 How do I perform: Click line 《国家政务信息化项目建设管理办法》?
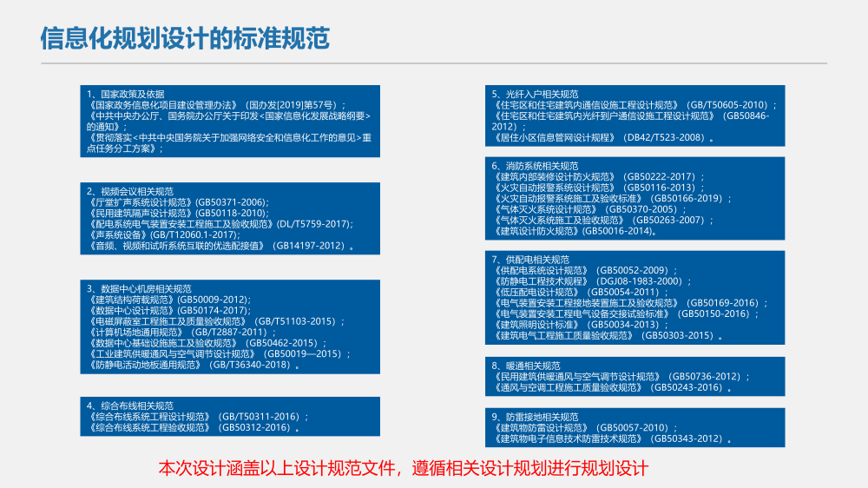pos(216,105)
